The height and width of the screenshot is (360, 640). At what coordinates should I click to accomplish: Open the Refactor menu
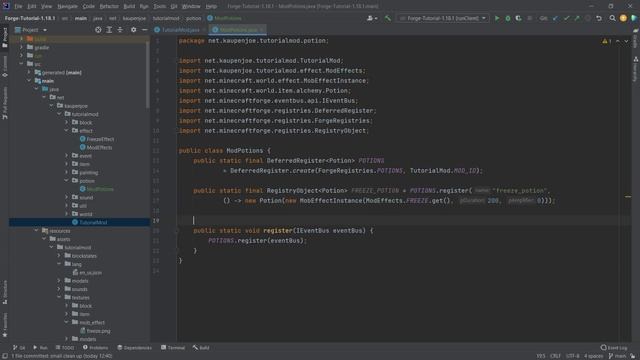coord(109,7)
